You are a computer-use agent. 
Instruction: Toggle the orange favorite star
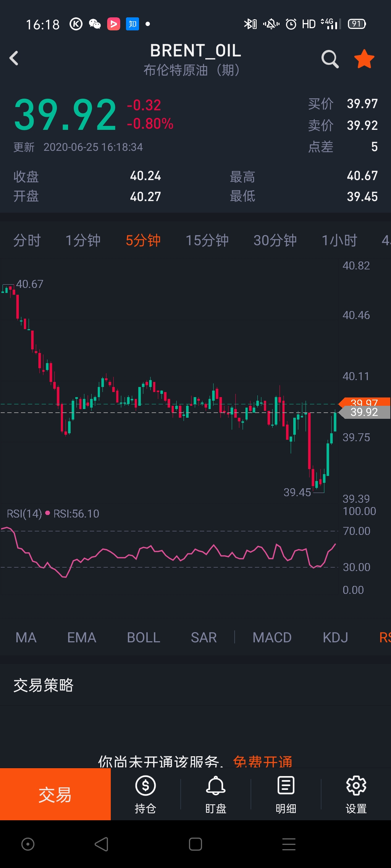coord(364,59)
